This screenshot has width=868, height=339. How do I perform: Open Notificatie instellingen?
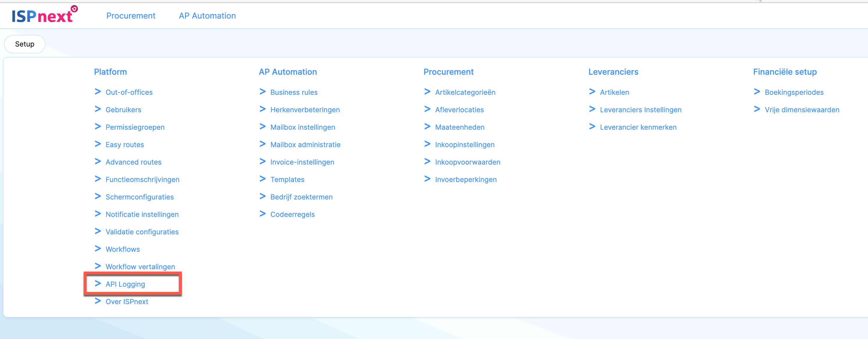pyautogui.click(x=142, y=215)
